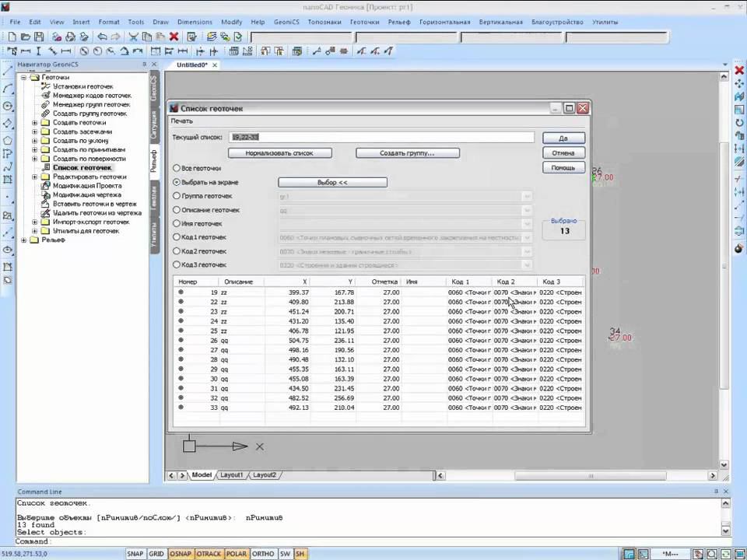747x560 pixels.
Task: Select the line draw tool in left toolbar
Action: 8,71
